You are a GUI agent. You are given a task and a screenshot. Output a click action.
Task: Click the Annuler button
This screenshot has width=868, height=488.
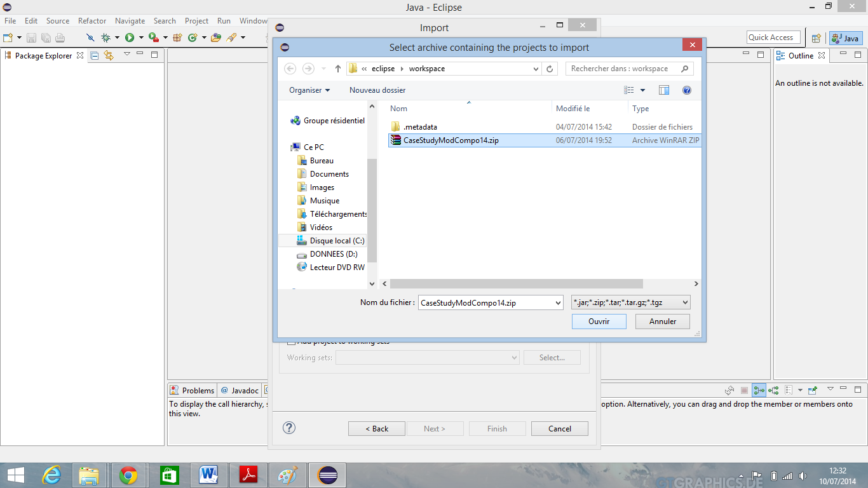click(662, 322)
